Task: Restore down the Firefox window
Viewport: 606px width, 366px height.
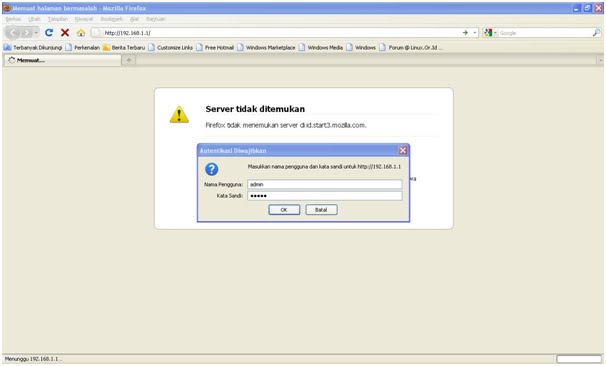Action: pyautogui.click(x=587, y=8)
